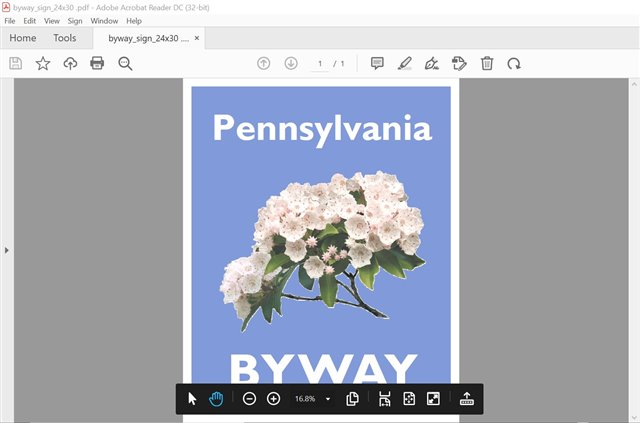Open the Help menu
640x423 pixels.
[x=134, y=21]
